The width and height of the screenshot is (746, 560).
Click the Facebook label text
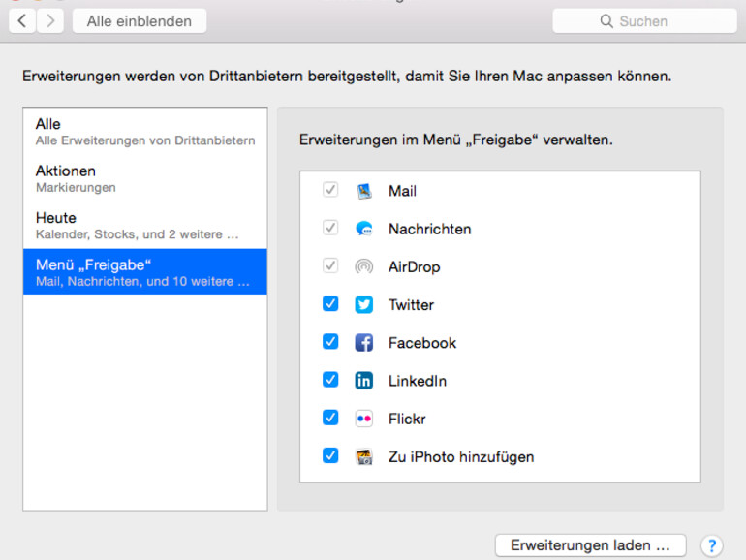pos(422,343)
